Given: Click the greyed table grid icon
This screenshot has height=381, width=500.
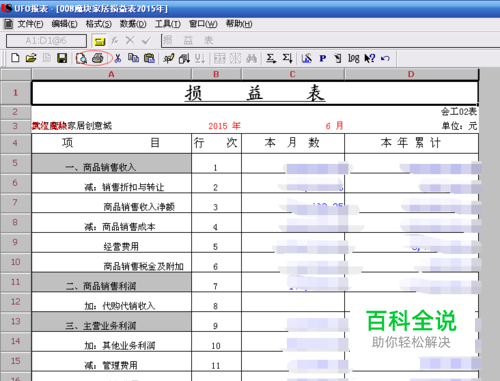Looking at the screenshot, I should click(x=220, y=58).
